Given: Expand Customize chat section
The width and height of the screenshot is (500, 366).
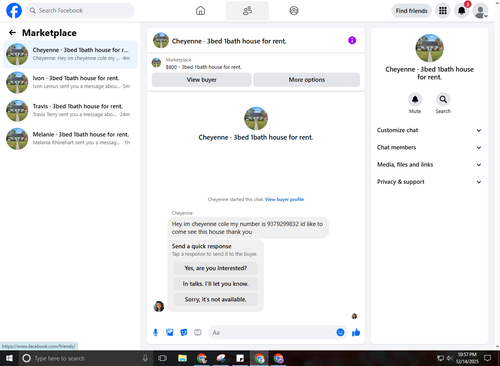Looking at the screenshot, I should [429, 130].
